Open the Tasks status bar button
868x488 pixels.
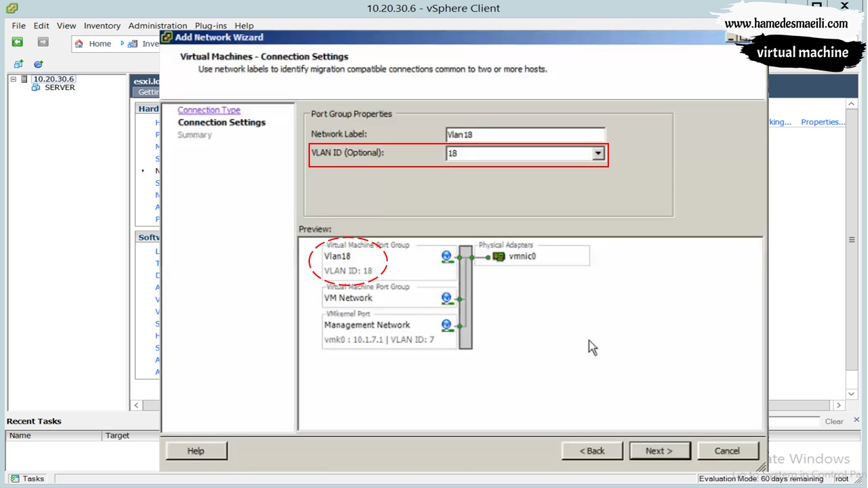pos(27,479)
